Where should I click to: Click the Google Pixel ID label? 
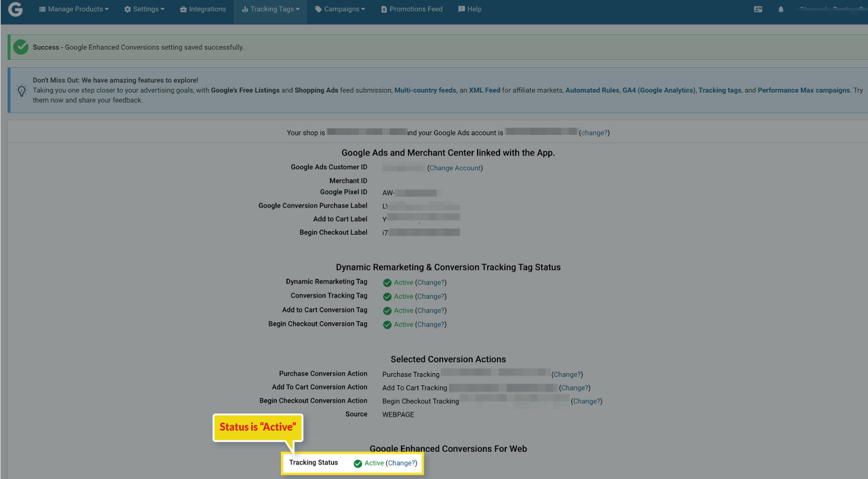click(344, 192)
